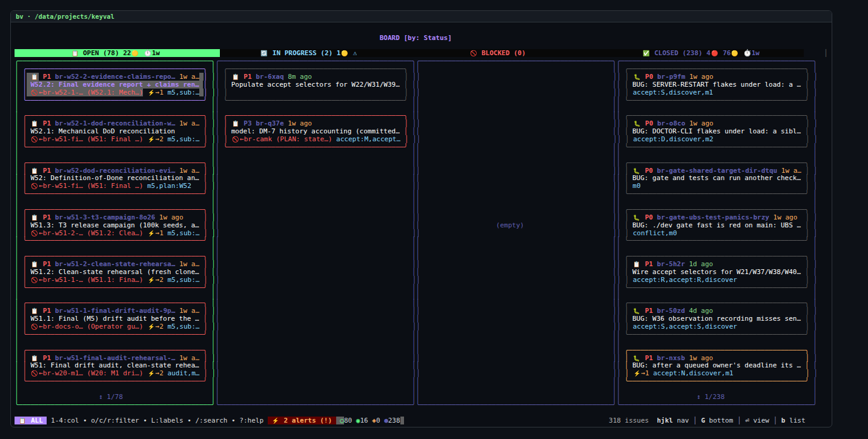The width and height of the screenshot is (868, 439).
Task: Click the green checkmark icon in CLOSED header
Action: [x=646, y=53]
